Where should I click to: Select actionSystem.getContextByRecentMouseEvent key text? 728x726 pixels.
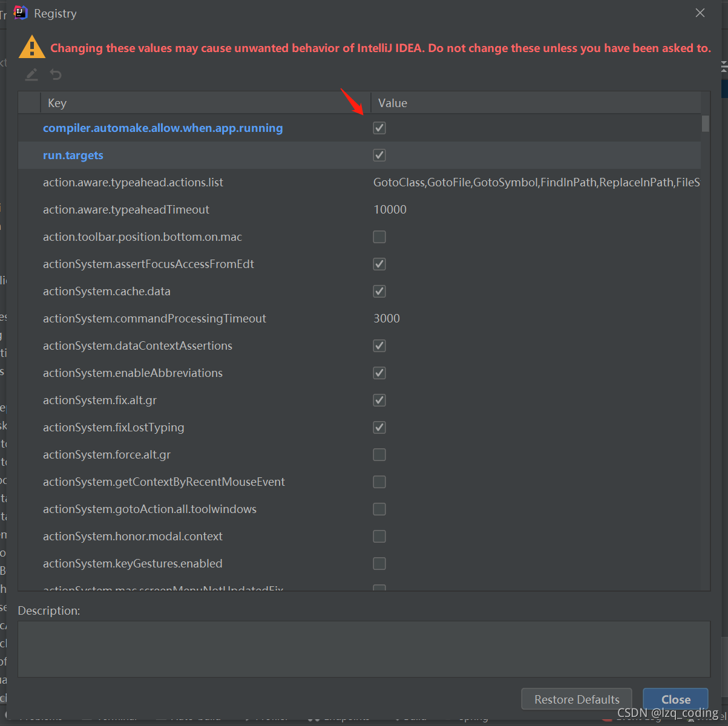click(164, 482)
